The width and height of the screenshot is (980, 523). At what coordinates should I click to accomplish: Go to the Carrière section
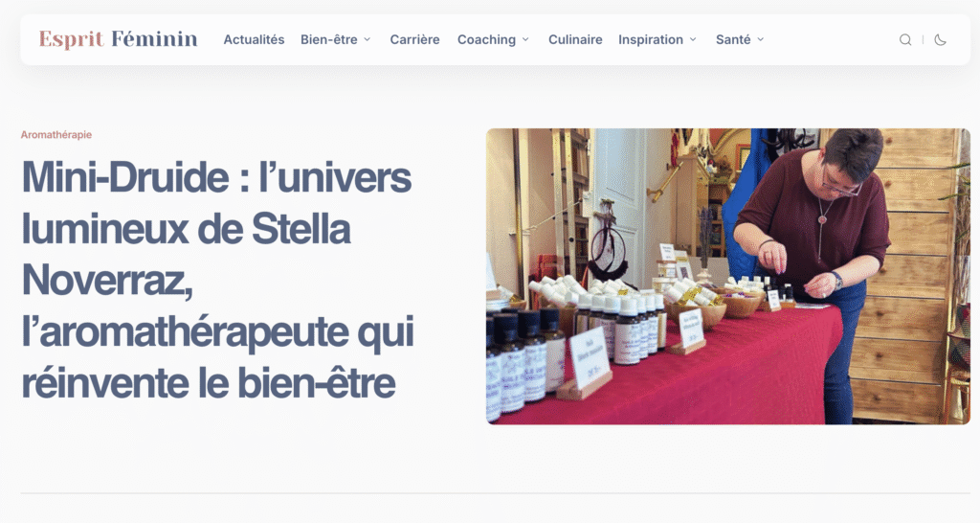click(414, 39)
